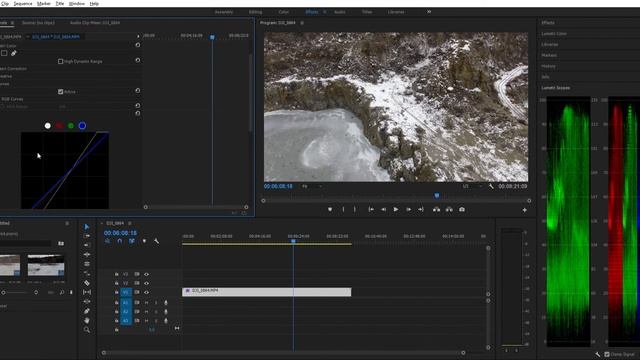Toggle the V1 track lock
Viewport: 640px width, 360px height.
tap(116, 292)
